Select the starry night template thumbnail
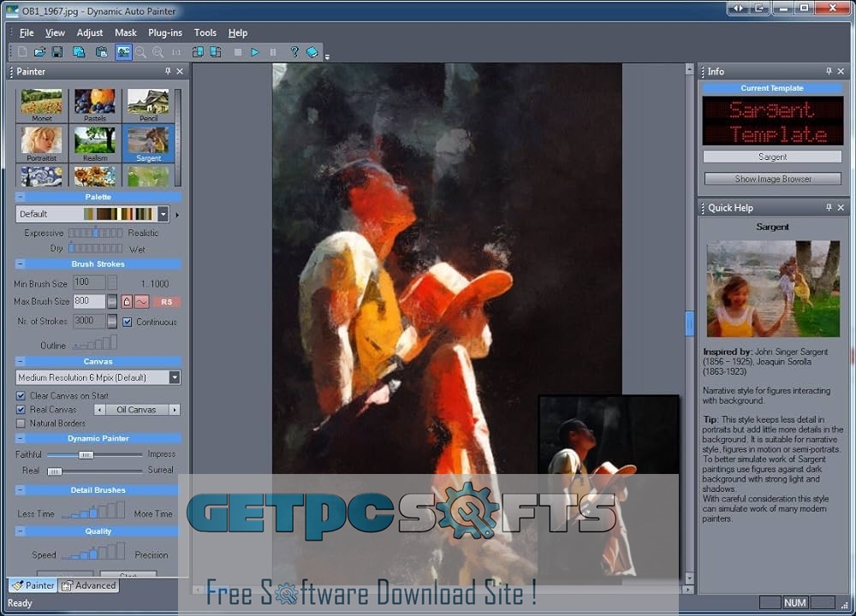The width and height of the screenshot is (856, 616). click(x=41, y=176)
